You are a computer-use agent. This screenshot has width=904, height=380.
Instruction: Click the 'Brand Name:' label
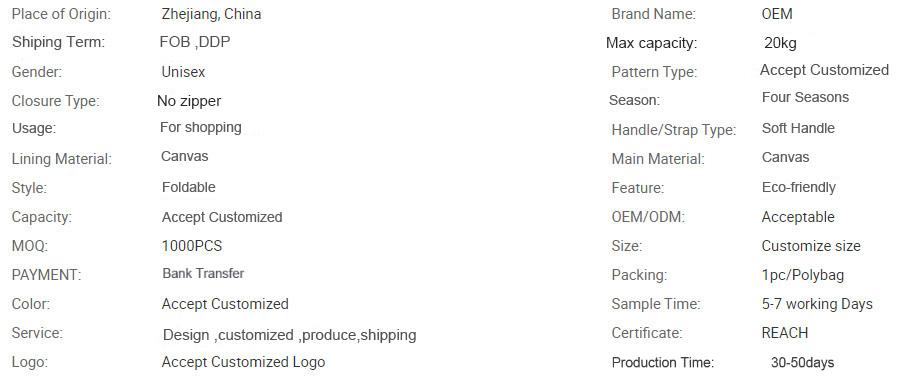(653, 14)
